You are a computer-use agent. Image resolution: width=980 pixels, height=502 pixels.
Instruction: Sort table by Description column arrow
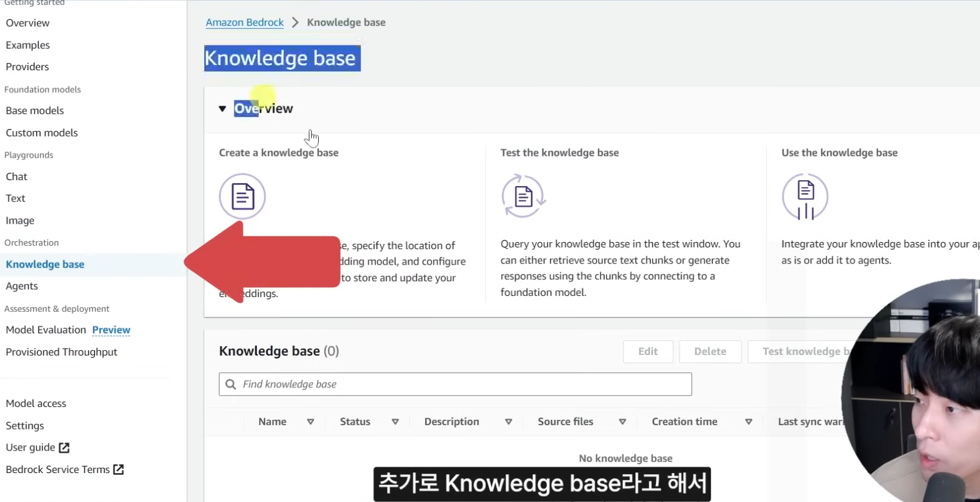[508, 422]
